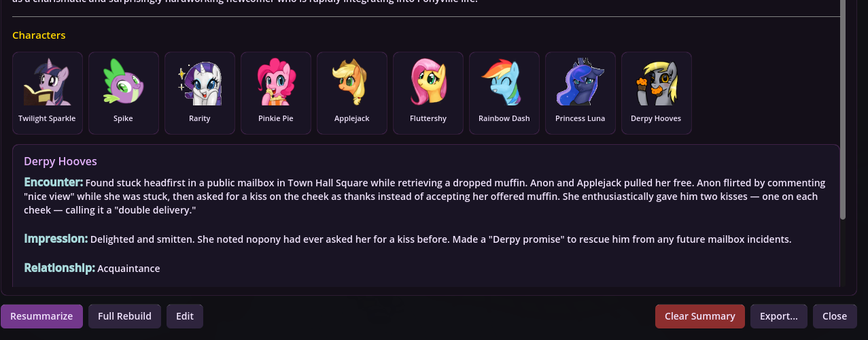
Task: Click Close to dismiss the dialog
Action: (x=835, y=316)
